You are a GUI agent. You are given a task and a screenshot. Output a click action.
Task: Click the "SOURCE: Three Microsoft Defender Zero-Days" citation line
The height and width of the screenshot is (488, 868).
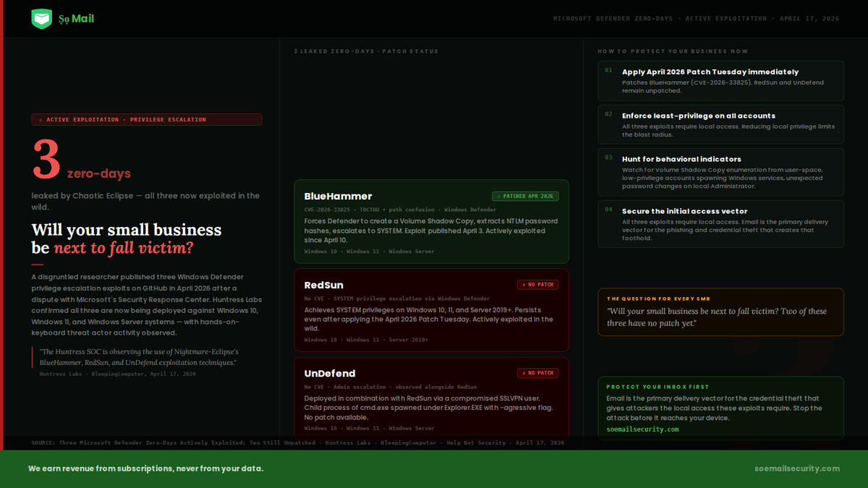pyautogui.click(x=298, y=442)
